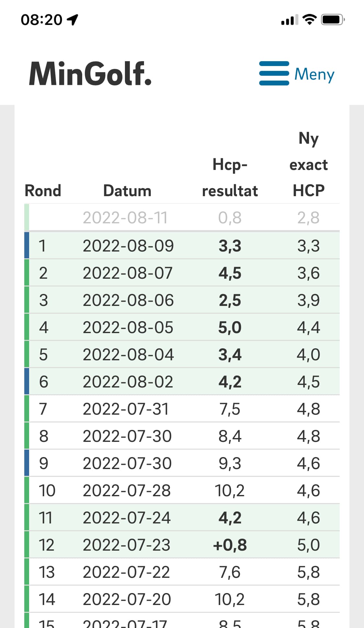Open the round dated 2022-08-05

tap(182, 327)
